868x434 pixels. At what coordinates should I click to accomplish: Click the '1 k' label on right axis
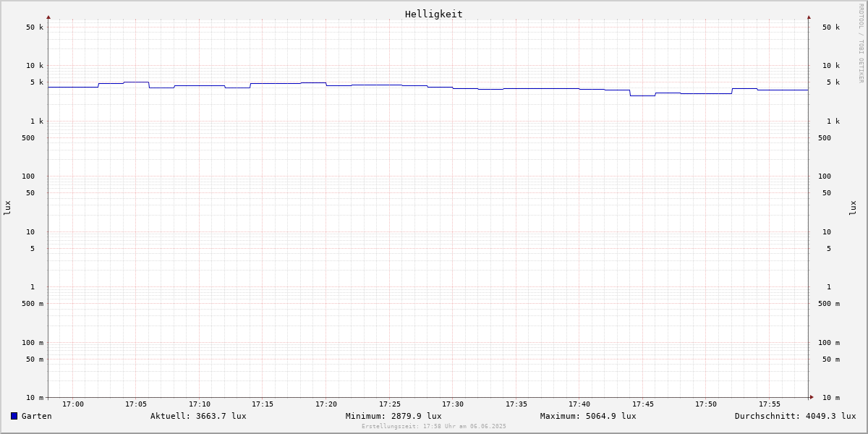click(833, 122)
